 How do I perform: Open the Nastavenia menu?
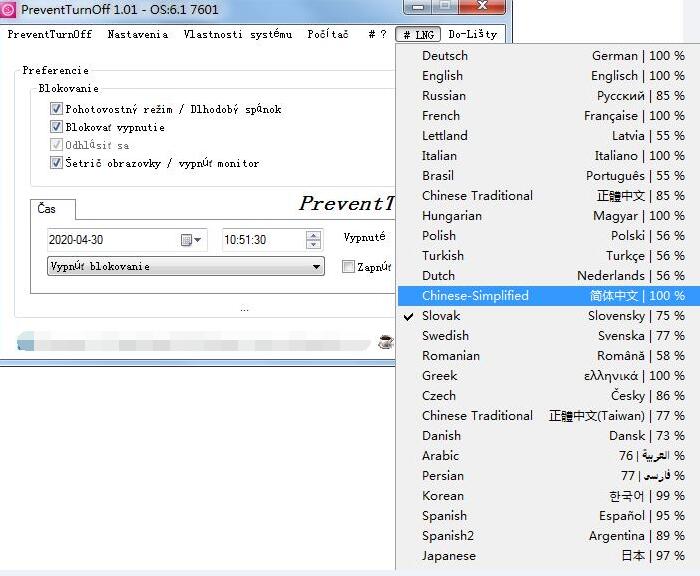coord(138,34)
